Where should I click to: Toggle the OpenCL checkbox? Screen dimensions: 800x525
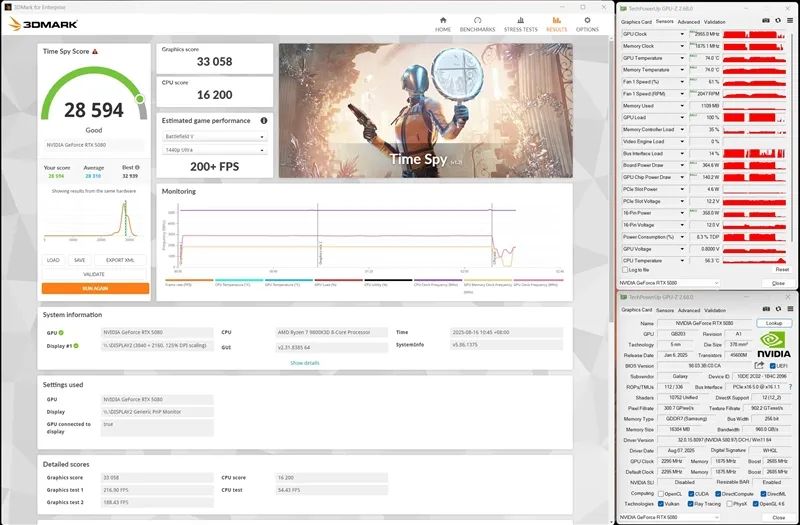click(661, 494)
